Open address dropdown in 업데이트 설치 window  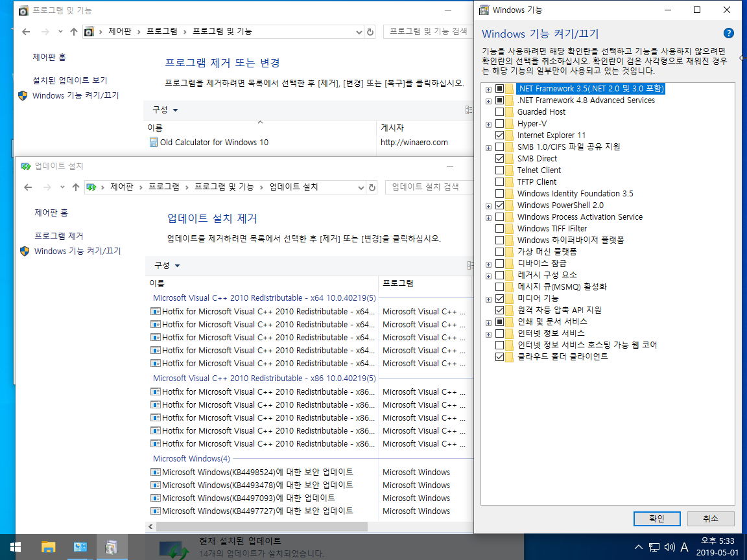pyautogui.click(x=361, y=187)
